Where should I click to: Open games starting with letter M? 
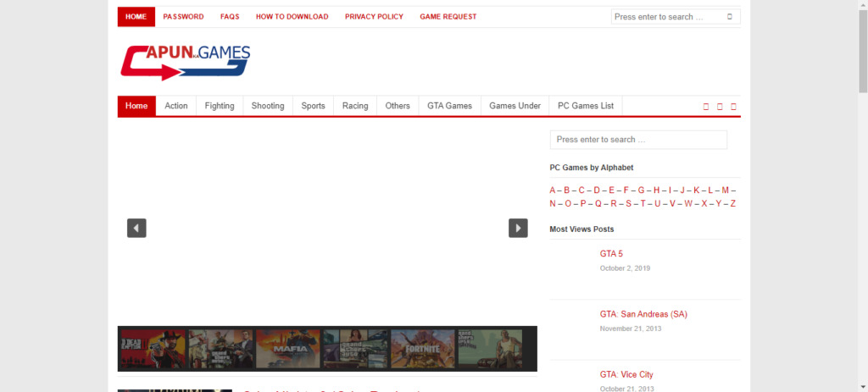pos(726,190)
